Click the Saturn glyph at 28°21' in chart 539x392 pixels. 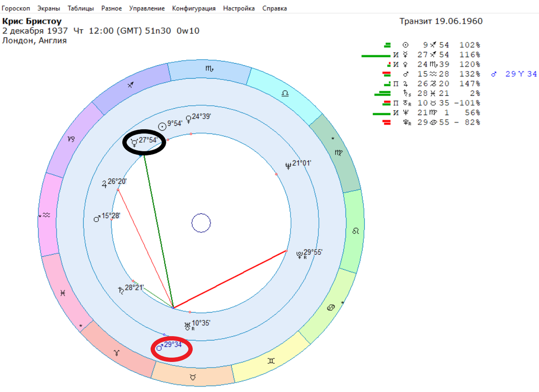(121, 290)
